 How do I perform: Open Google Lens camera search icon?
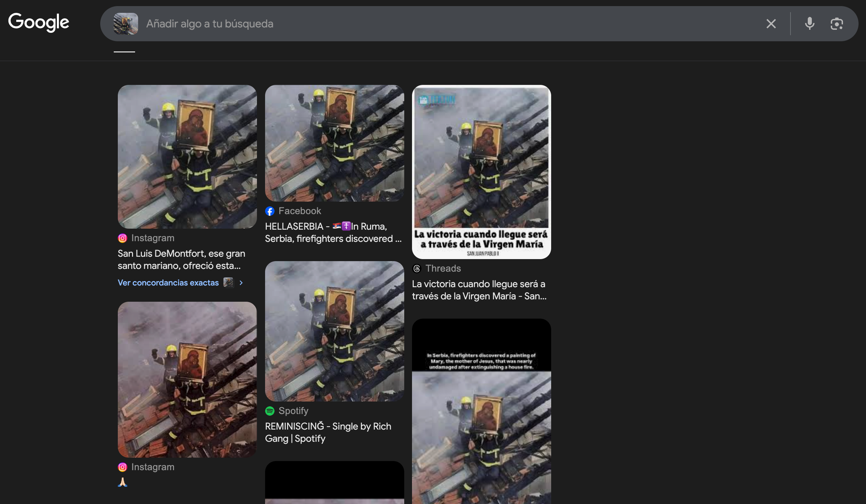click(x=837, y=24)
